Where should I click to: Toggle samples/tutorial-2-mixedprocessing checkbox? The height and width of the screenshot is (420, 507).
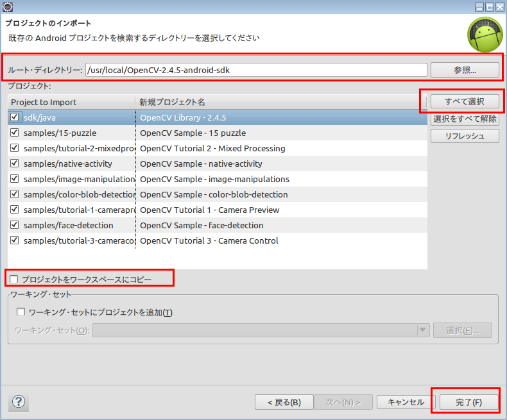pyautogui.click(x=15, y=148)
